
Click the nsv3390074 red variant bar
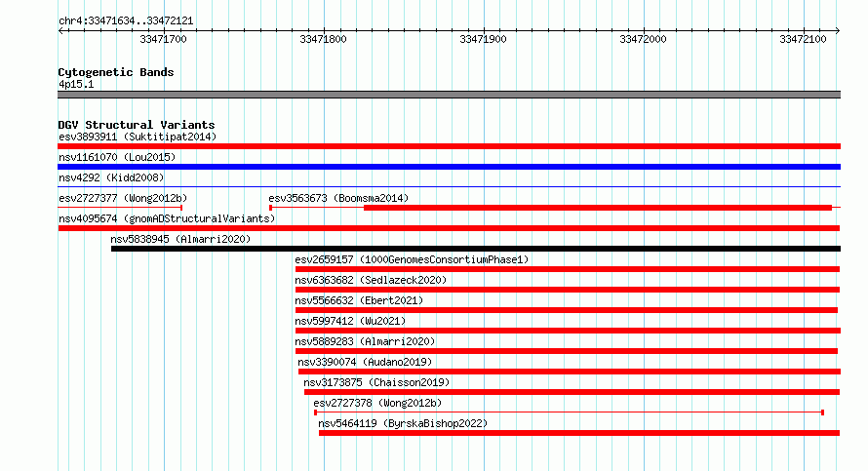tap(569, 372)
